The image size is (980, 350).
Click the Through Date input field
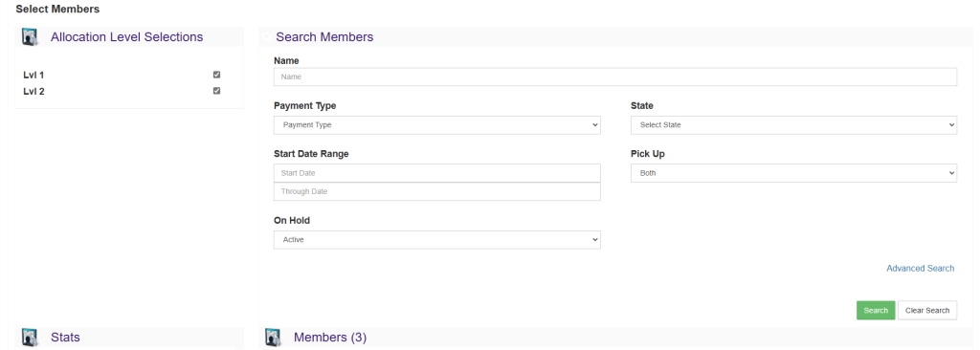pos(436,191)
